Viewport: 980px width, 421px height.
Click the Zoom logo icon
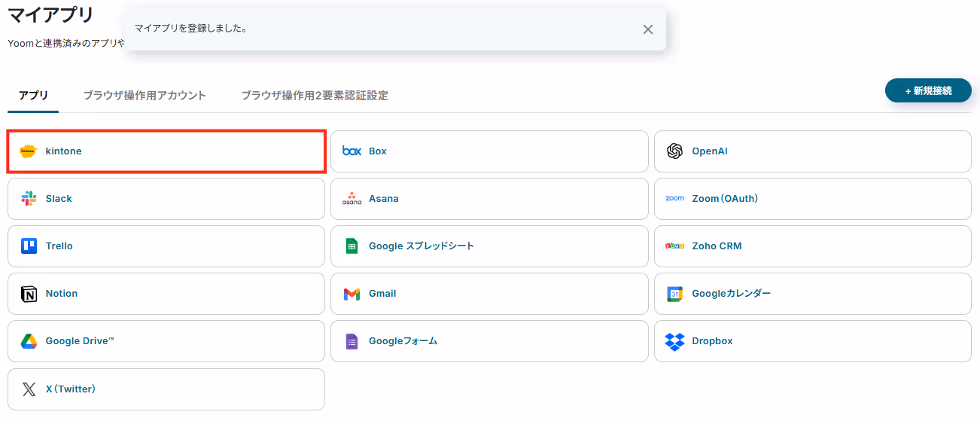click(674, 199)
